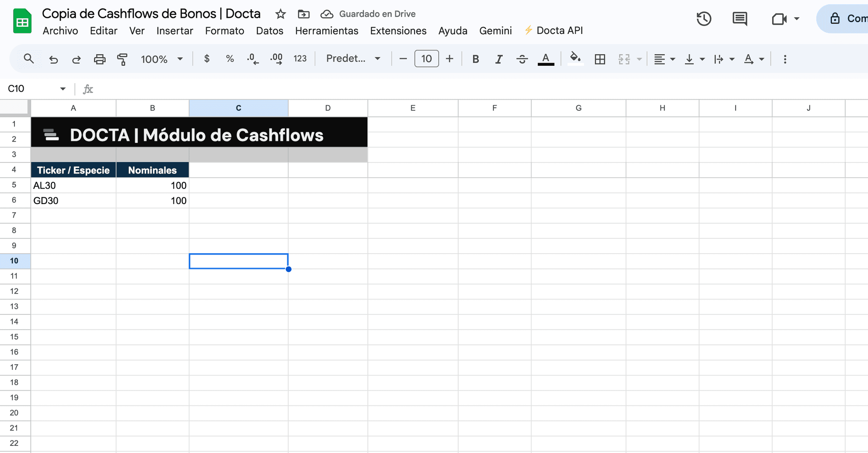Open horizontal align dropdown
This screenshot has width=868, height=453.
(x=664, y=59)
